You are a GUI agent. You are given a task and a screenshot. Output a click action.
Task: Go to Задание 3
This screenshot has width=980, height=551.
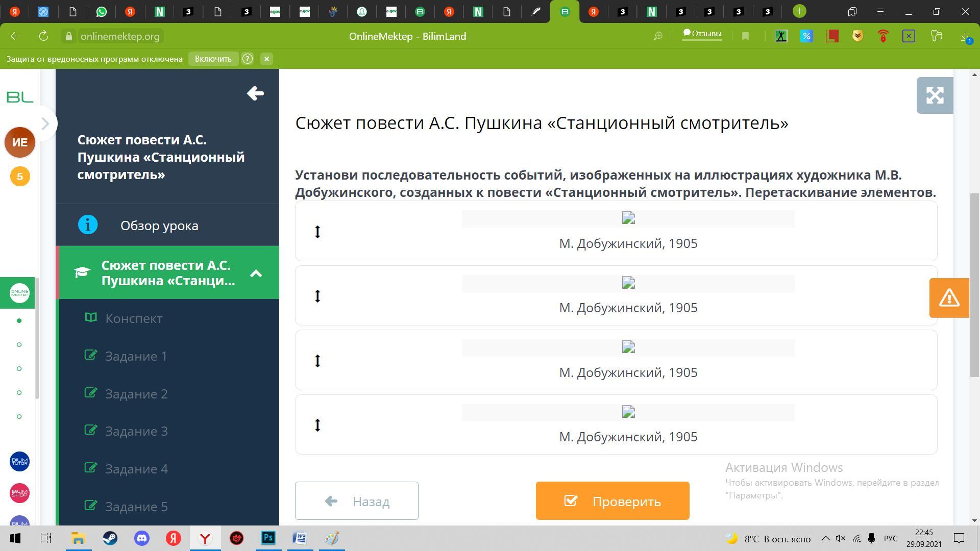click(136, 431)
